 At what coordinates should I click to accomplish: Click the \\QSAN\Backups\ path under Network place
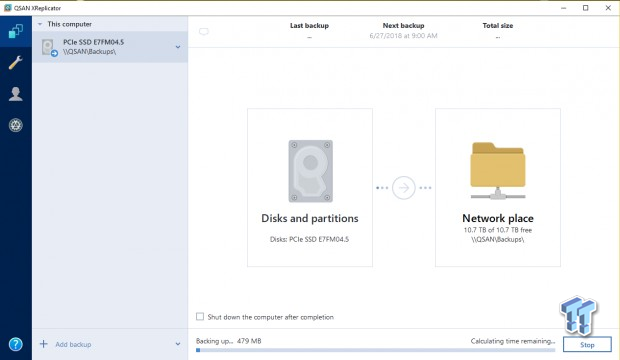tap(498, 240)
